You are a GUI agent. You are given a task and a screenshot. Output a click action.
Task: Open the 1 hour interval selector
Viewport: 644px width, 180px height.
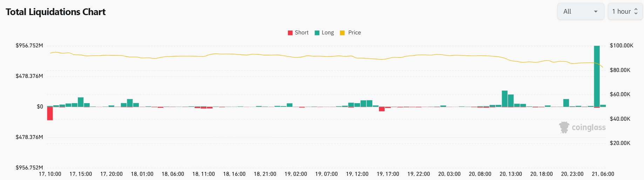625,12
